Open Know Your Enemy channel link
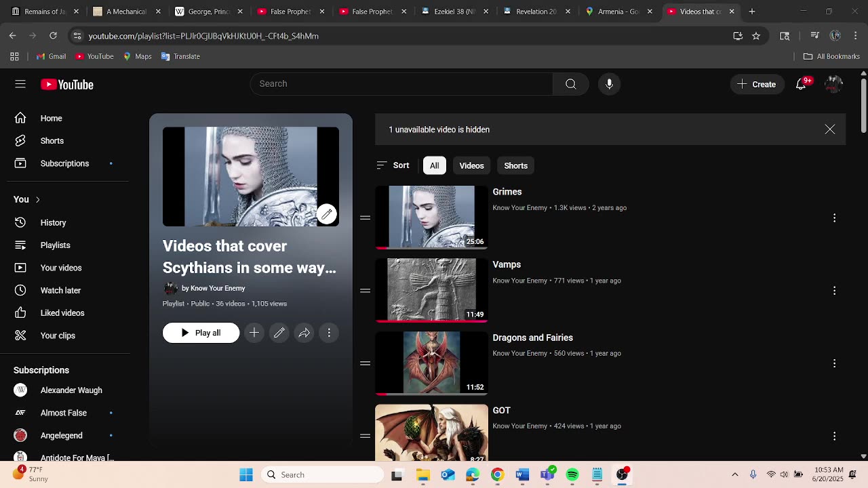Screen dimensions: 868x488 (218, 288)
